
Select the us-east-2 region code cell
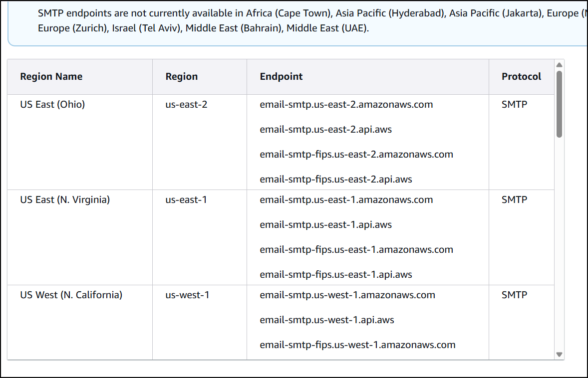click(200, 142)
